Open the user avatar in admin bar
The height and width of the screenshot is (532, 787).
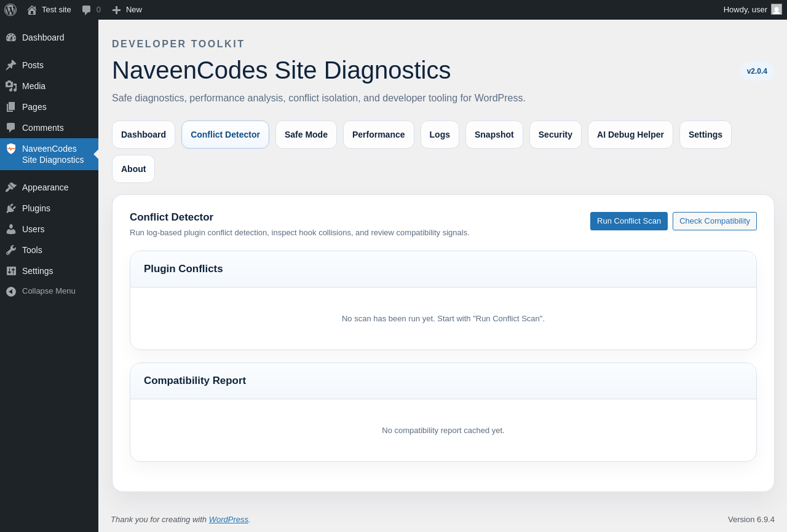click(777, 10)
